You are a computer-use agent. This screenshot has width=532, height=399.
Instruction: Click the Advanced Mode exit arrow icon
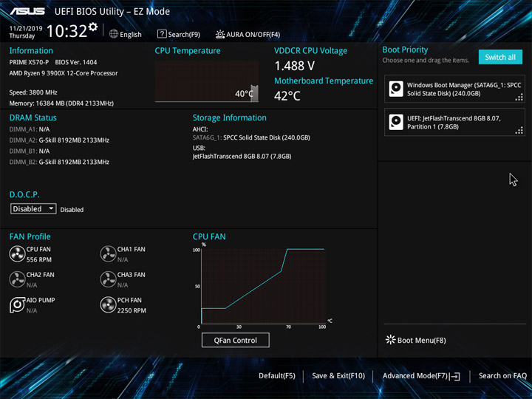pyautogui.click(x=455, y=376)
